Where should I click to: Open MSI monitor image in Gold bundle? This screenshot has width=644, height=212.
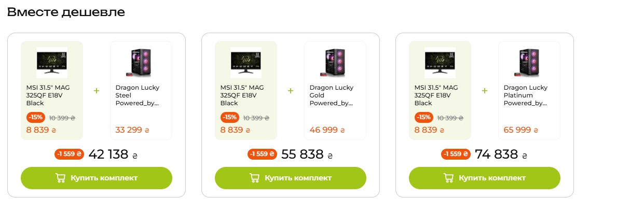pos(246,63)
